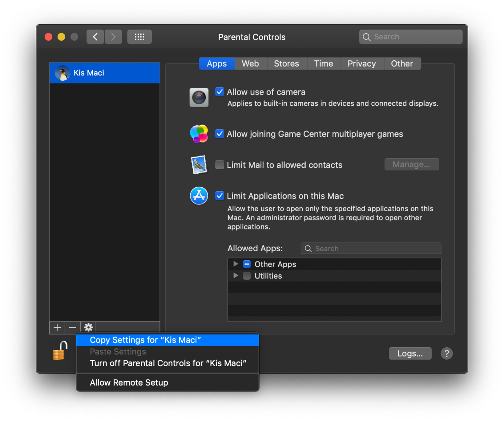Screen dimensions: 504x421
Task: Open the Time tab
Action: tap(323, 64)
